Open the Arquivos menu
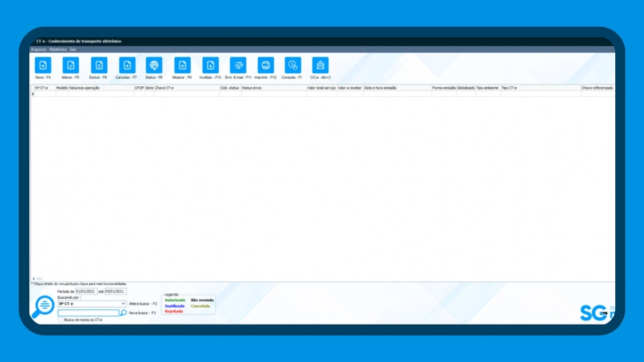Viewport: 644px width, 362px height. (x=39, y=49)
